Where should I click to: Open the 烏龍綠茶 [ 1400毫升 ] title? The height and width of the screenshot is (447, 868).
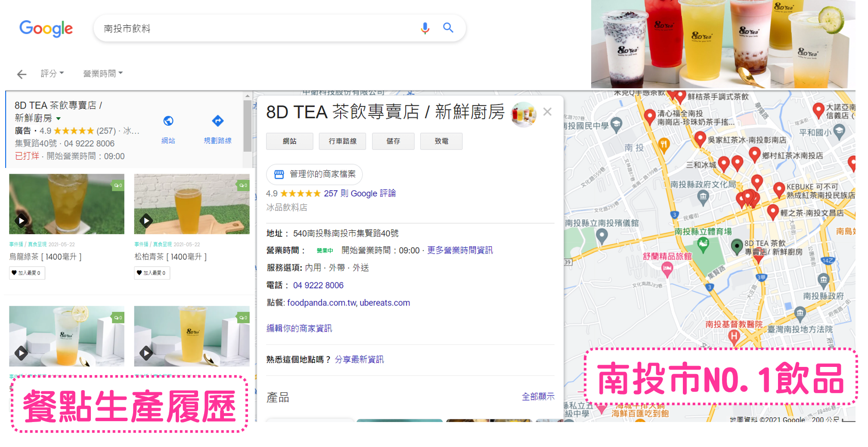tap(46, 257)
